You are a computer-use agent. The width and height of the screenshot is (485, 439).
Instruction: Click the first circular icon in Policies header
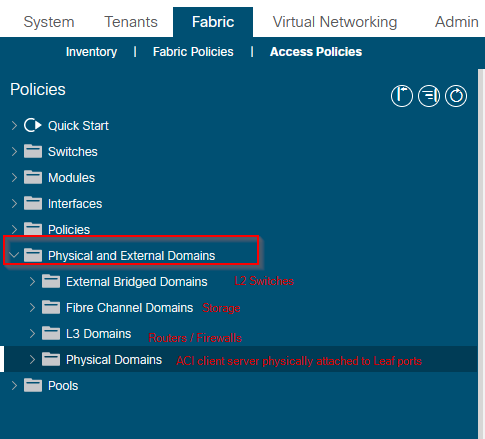tap(402, 96)
